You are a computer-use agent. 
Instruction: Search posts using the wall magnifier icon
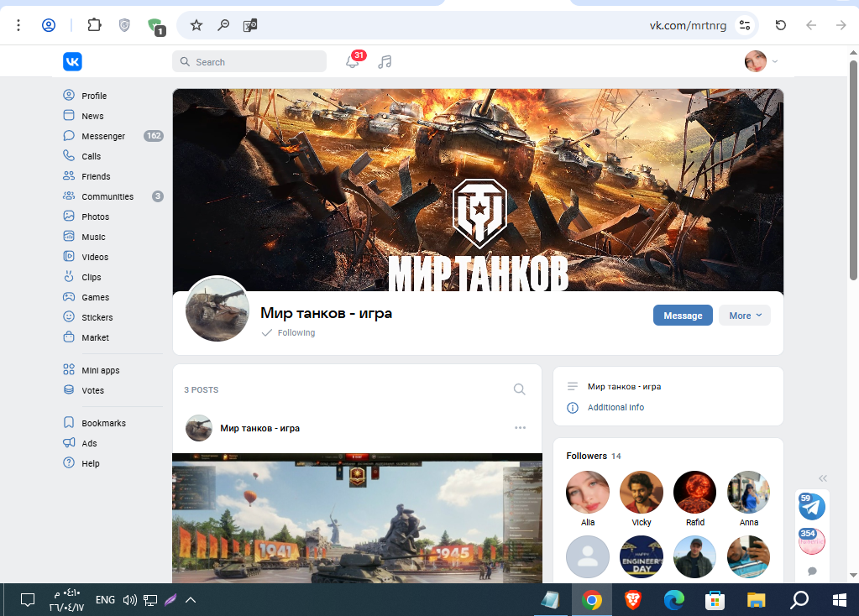click(x=519, y=389)
